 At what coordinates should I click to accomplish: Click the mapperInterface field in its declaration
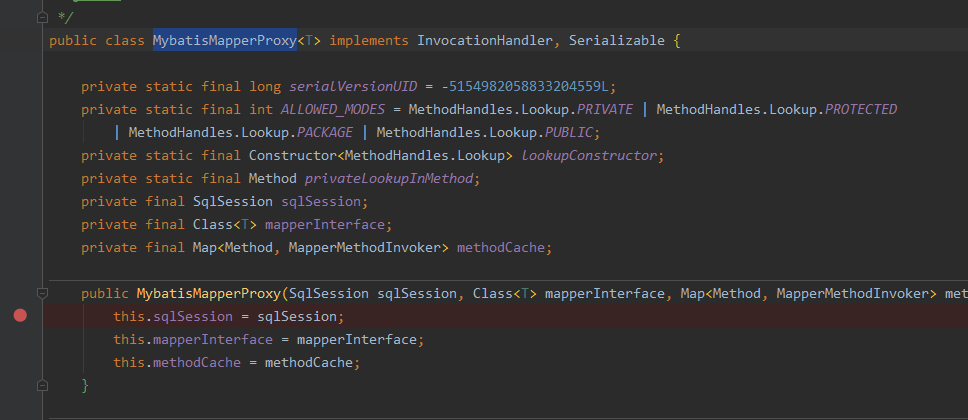coord(325,224)
